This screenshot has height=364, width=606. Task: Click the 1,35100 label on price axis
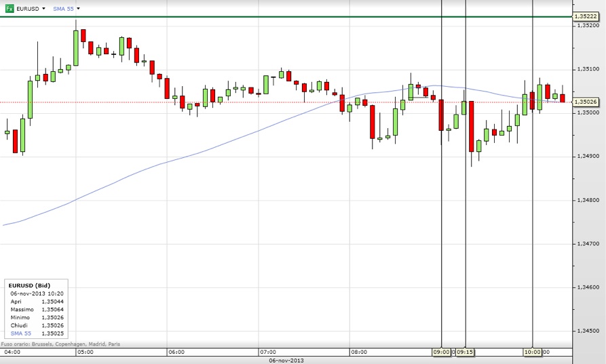tap(587, 69)
